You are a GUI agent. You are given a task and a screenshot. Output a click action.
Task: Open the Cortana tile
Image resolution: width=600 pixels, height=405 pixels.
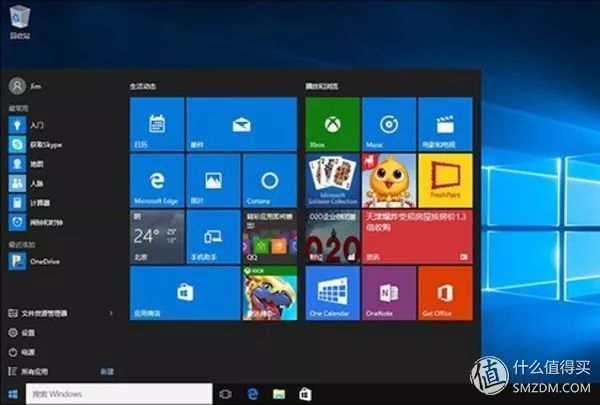point(270,180)
